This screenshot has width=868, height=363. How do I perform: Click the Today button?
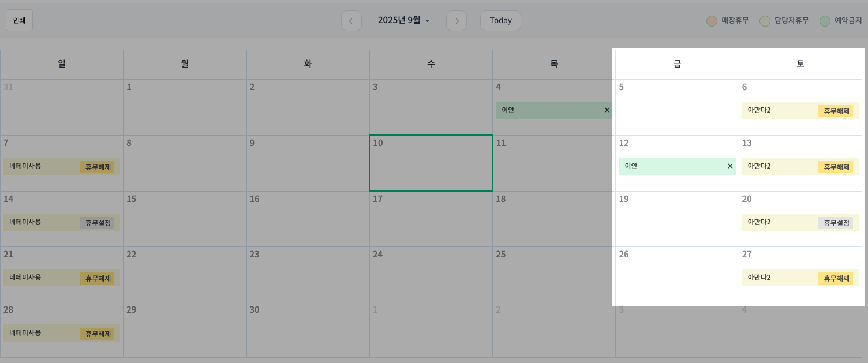pos(500,21)
